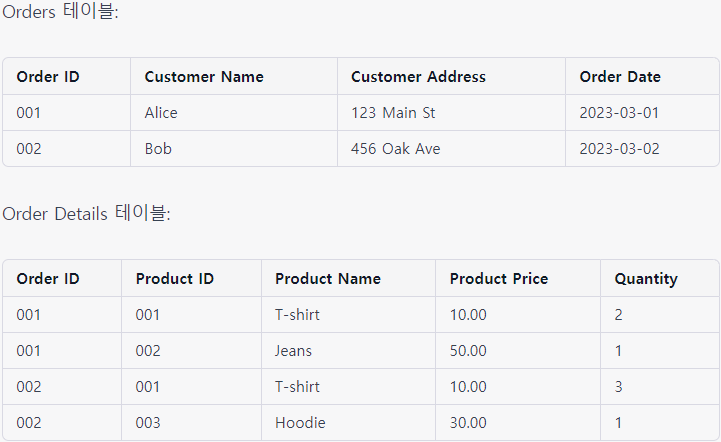Select the Jeans product name cell
Viewport: 721px width, 442px height.
pyautogui.click(x=293, y=351)
